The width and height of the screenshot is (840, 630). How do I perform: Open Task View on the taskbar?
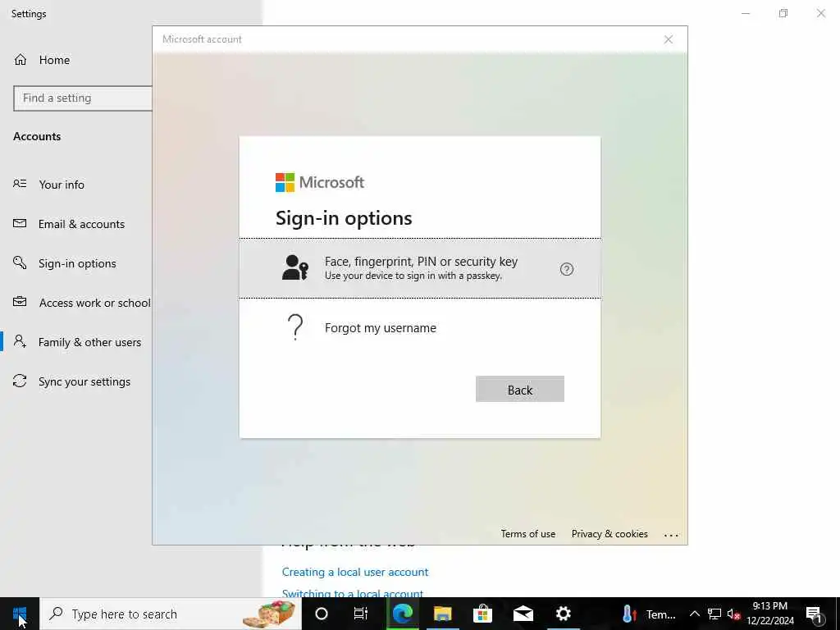click(361, 614)
